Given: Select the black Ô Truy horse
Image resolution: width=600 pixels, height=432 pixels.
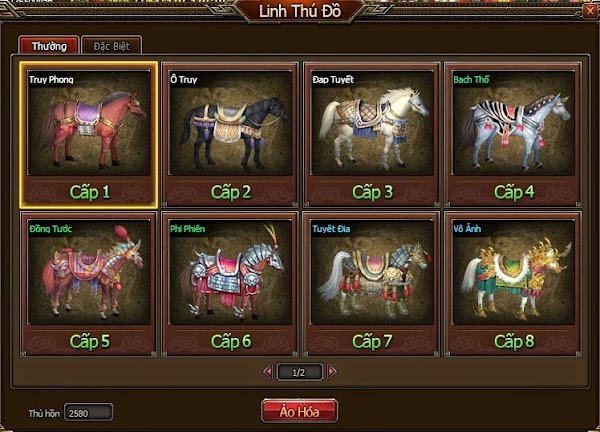Looking at the screenshot, I should (230, 122).
